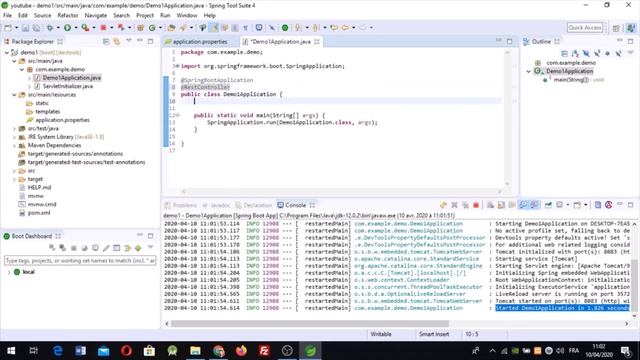
Task: Click the Quick Access field
Action: (585, 27)
